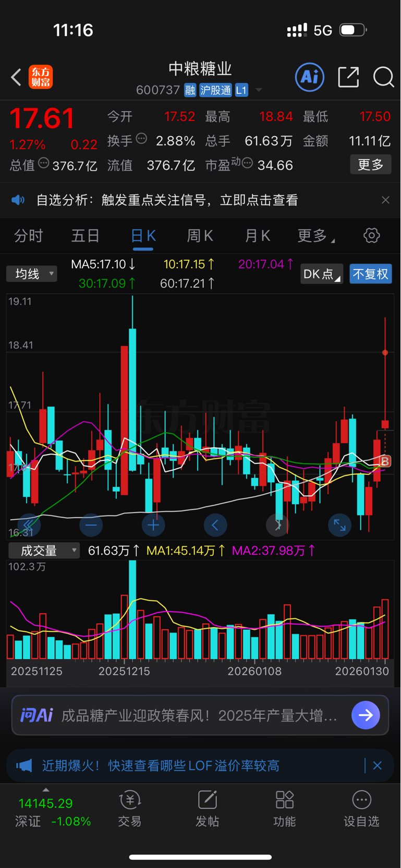This screenshot has height=868, width=401.
Task: Expand the stock code dropdown arrow
Action: tap(258, 90)
